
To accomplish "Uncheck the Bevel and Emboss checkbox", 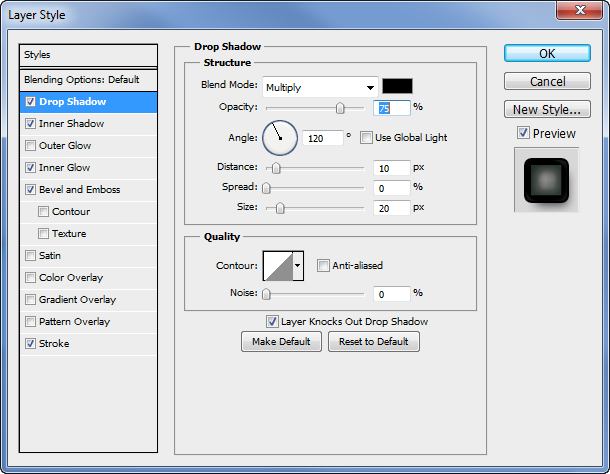I will (30, 190).
